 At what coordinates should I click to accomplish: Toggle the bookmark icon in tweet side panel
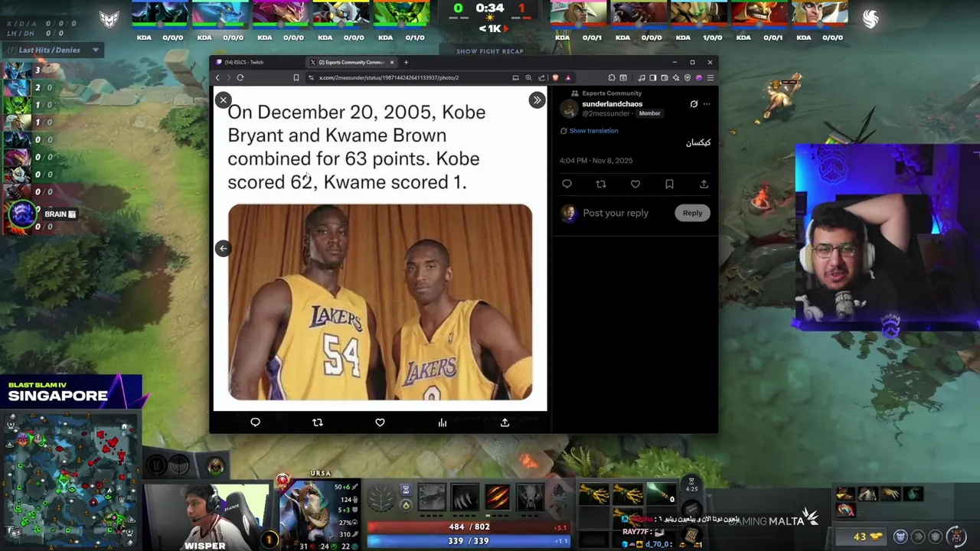point(669,184)
